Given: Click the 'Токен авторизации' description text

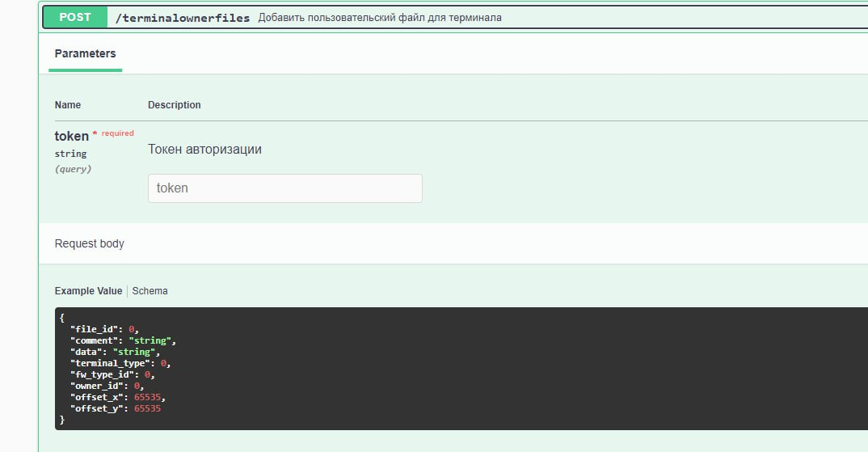Looking at the screenshot, I should tap(204, 150).
